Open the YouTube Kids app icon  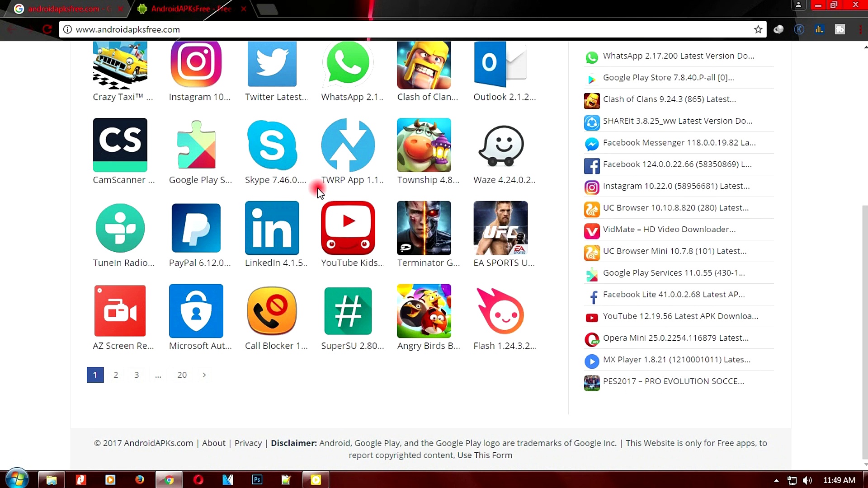click(x=348, y=228)
